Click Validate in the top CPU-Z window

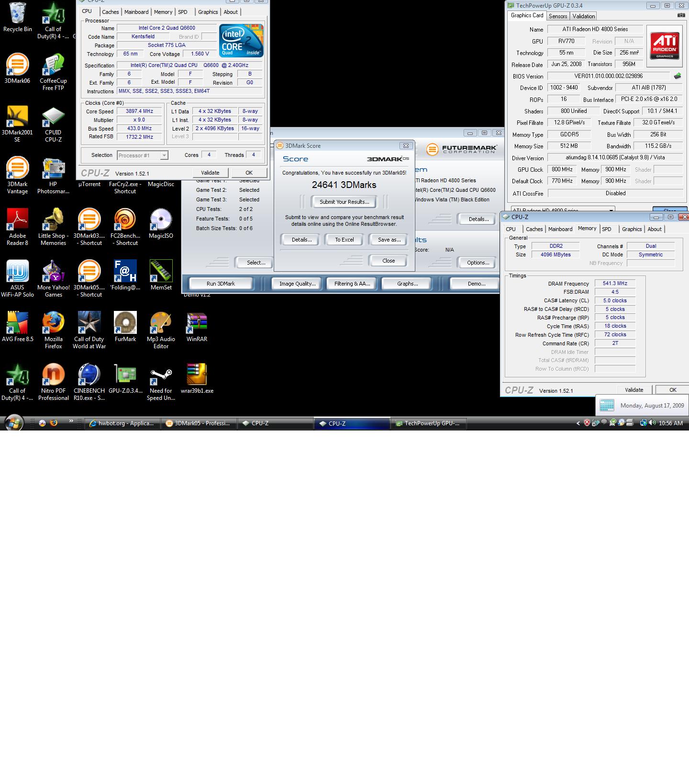210,173
